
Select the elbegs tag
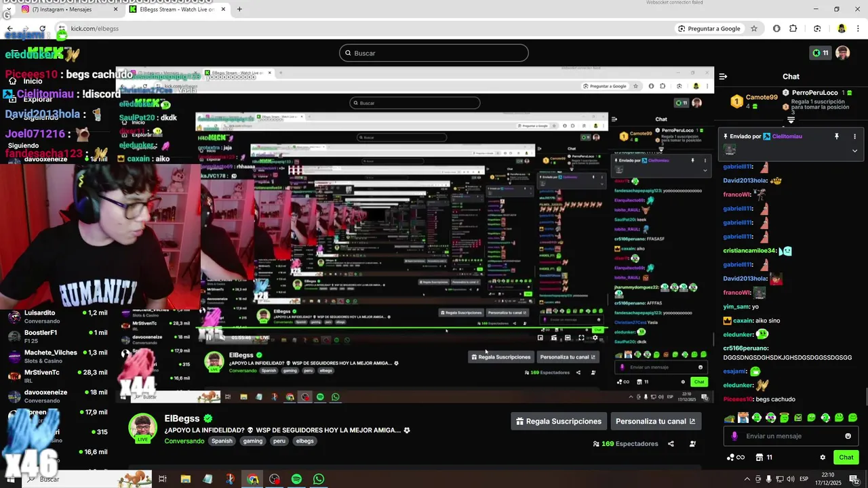click(305, 441)
